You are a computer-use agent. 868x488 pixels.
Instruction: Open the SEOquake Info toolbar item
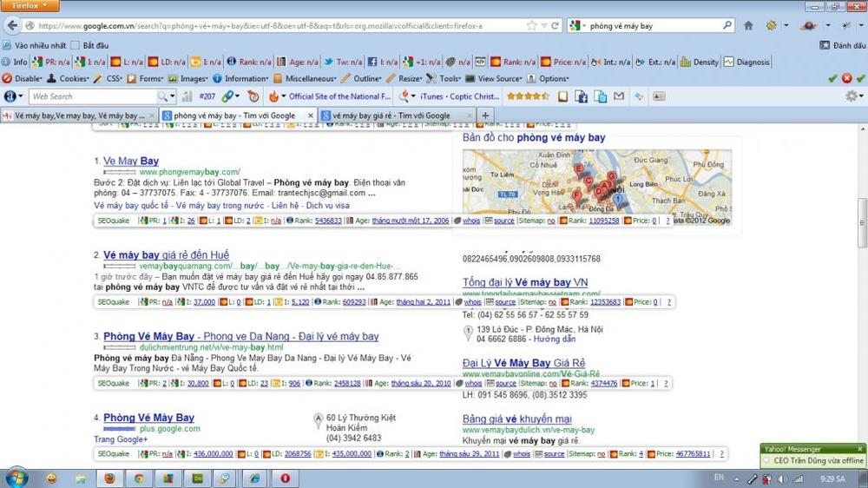point(15,62)
